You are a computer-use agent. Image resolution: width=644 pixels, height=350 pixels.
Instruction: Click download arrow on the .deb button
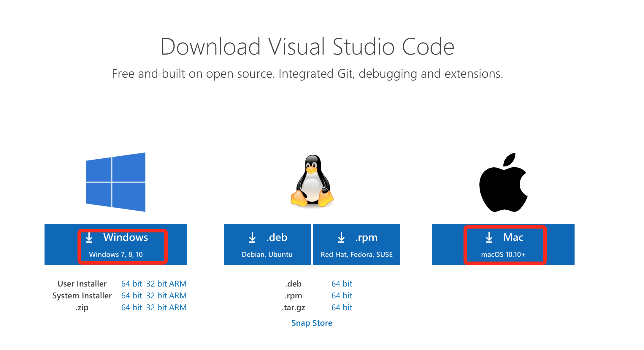pos(252,238)
